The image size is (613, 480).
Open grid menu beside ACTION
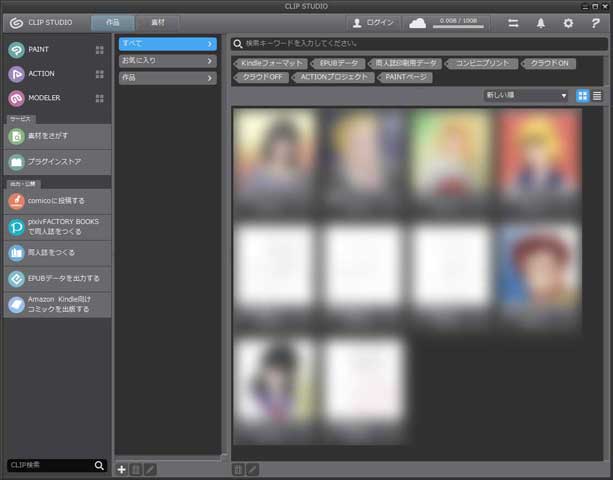pyautogui.click(x=100, y=74)
